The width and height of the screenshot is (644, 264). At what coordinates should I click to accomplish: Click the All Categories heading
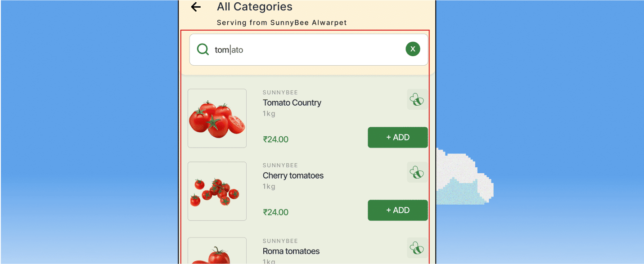pos(255,7)
